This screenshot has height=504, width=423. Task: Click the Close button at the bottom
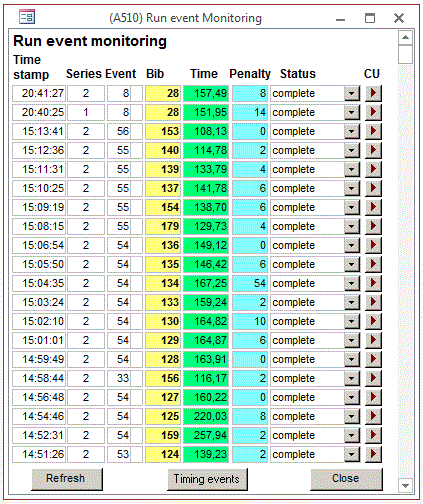[x=346, y=479]
